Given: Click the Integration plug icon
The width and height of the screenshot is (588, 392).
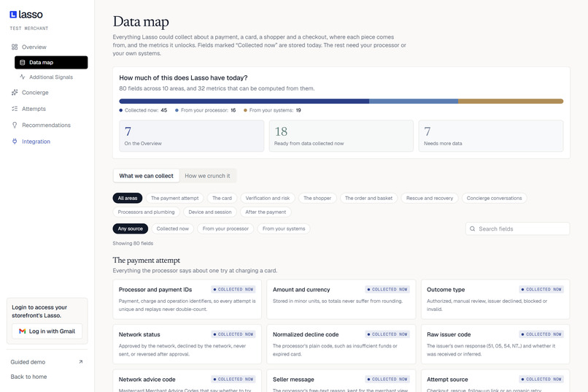Looking at the screenshot, I should coord(15,142).
